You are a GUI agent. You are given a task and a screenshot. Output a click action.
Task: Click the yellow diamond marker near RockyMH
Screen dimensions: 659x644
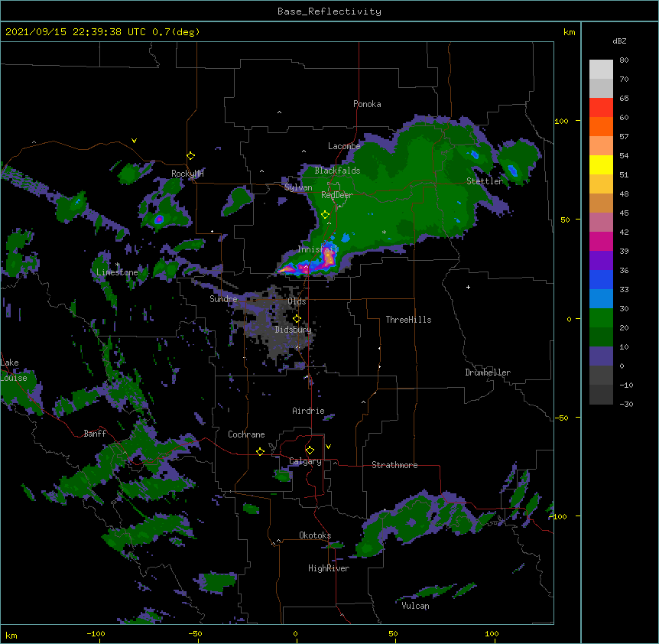[191, 156]
